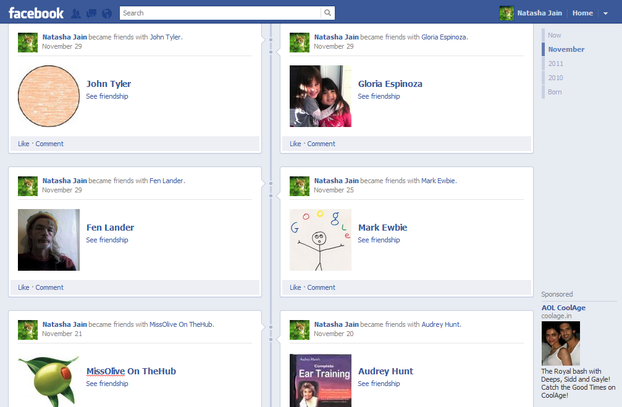Click the Facebook logo
Screen dimensions: 622x407
[x=36, y=13]
